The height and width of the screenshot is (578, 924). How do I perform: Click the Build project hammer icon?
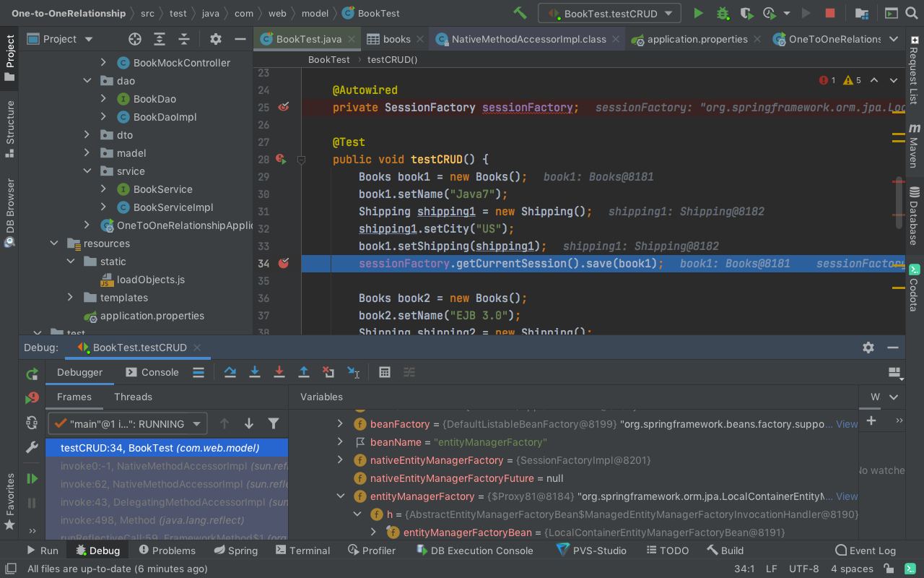pyautogui.click(x=519, y=13)
